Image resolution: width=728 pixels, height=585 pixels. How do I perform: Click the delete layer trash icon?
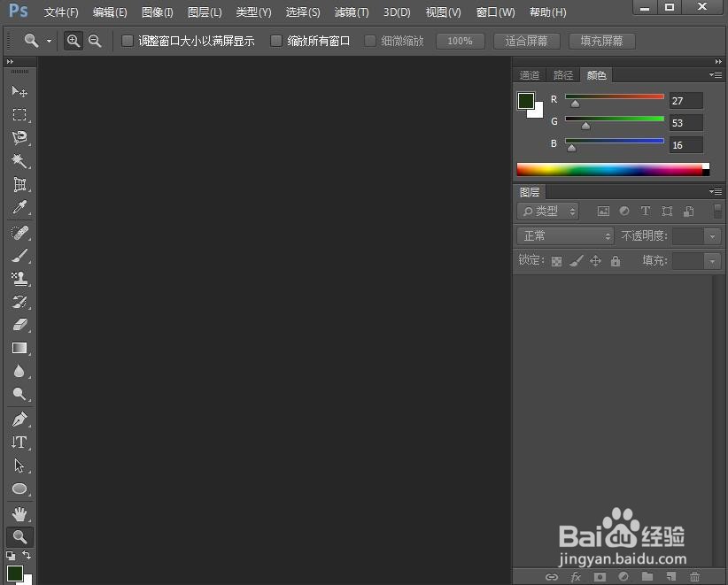[694, 576]
